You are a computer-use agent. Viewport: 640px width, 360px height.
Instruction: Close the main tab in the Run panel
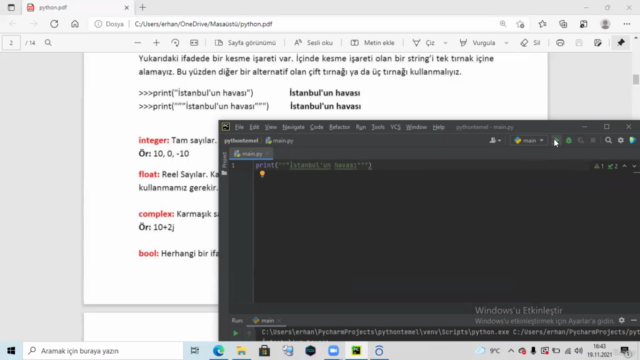click(279, 320)
